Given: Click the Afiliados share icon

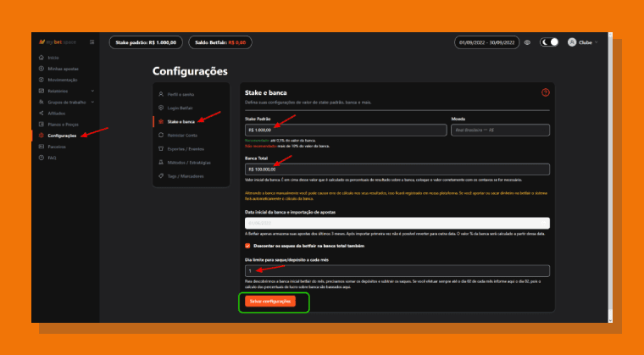Looking at the screenshot, I should (x=41, y=113).
